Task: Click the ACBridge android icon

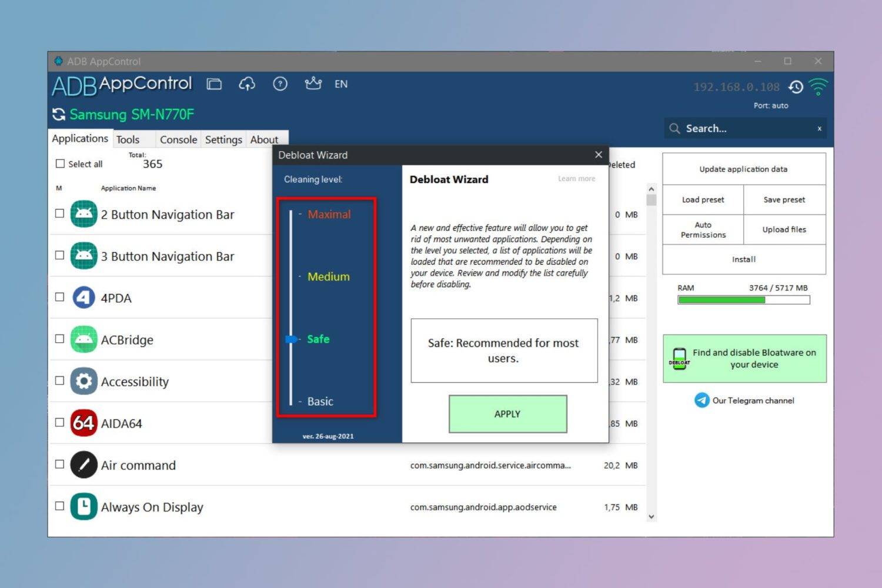Action: (83, 339)
